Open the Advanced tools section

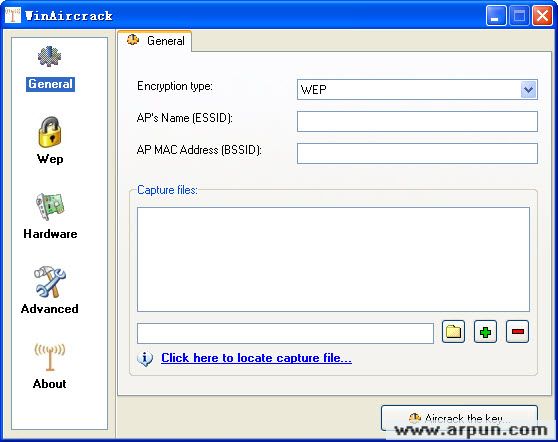[50, 290]
